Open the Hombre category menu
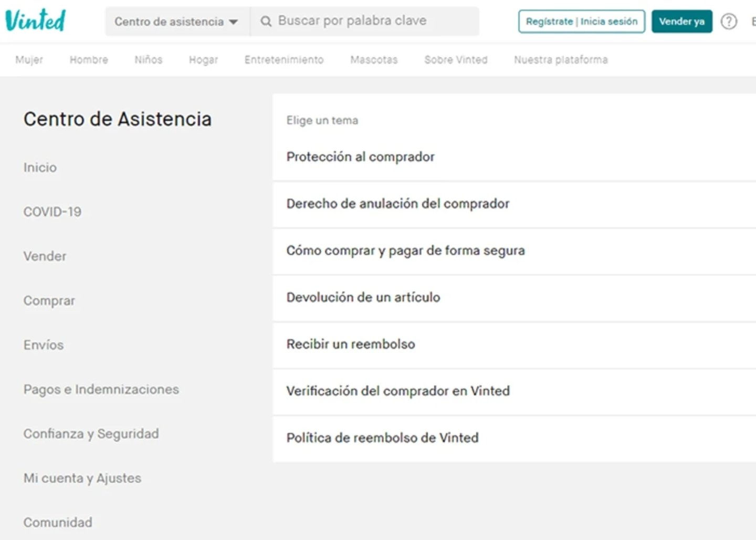 point(89,60)
